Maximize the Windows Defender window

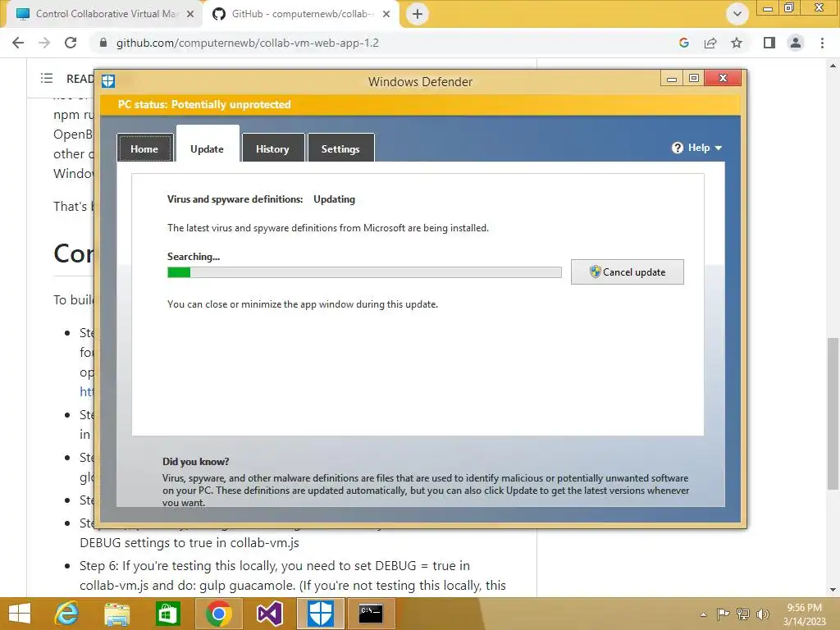click(694, 79)
